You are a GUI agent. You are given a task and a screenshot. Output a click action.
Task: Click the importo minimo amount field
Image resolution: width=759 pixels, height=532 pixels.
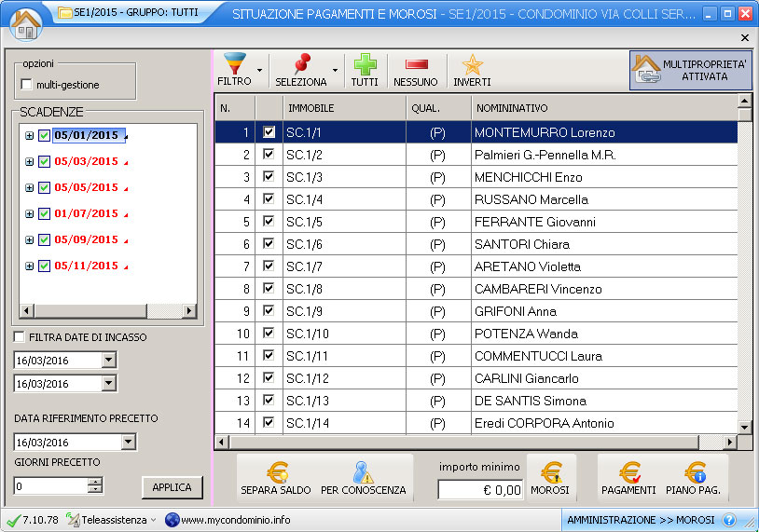click(x=480, y=489)
